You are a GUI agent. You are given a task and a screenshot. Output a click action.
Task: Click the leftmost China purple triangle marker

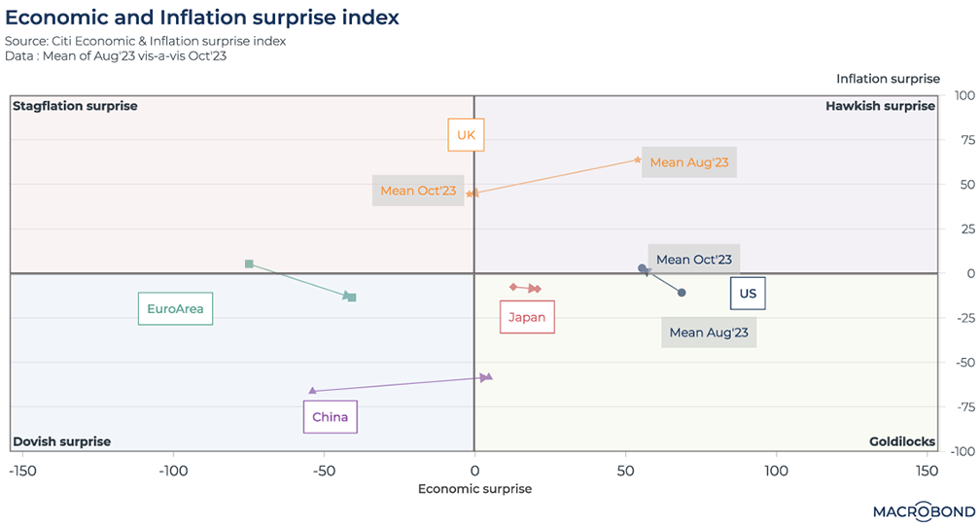[312, 391]
